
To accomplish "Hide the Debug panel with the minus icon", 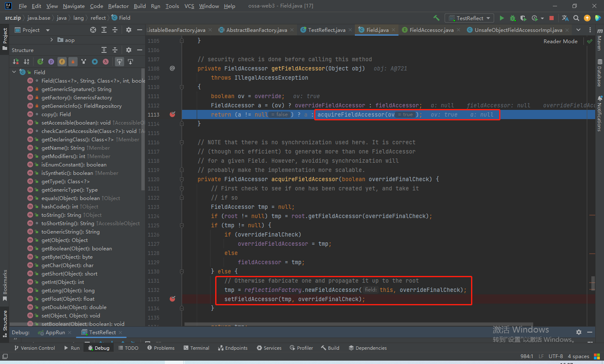I will point(590,332).
